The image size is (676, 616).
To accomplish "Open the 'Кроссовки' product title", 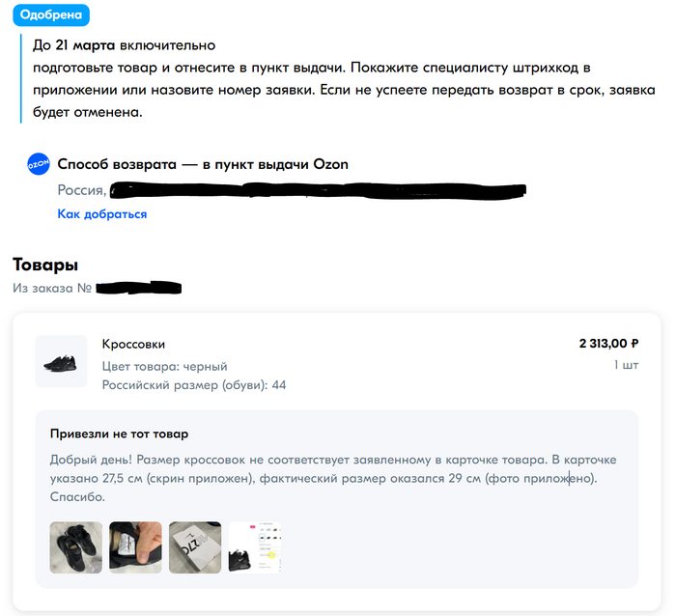I will [x=133, y=344].
